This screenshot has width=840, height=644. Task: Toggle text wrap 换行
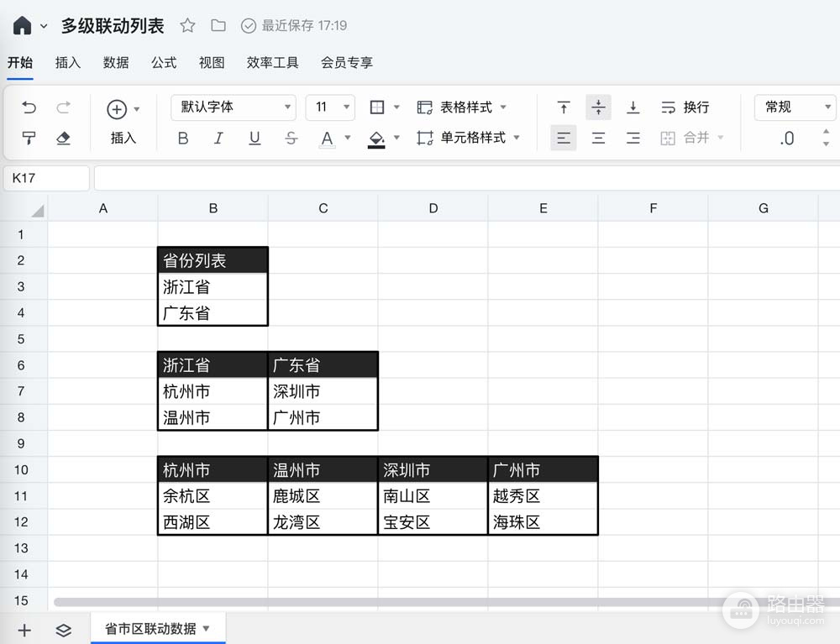click(x=685, y=107)
